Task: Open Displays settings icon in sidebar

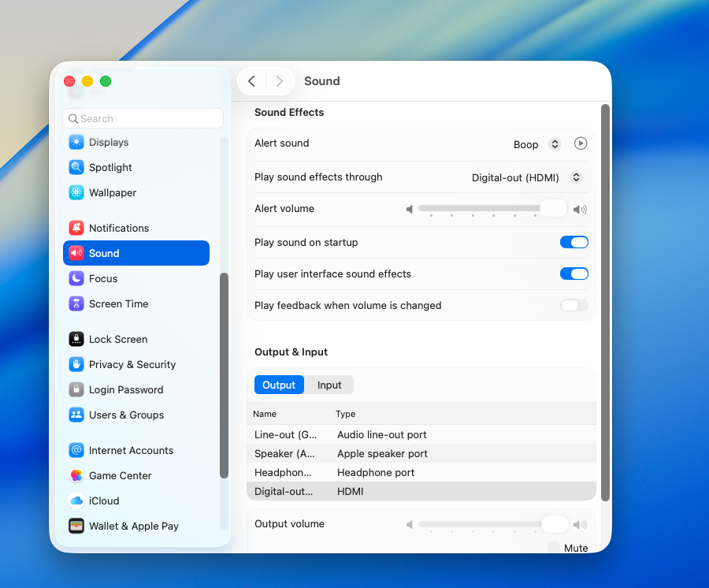Action: [x=76, y=142]
